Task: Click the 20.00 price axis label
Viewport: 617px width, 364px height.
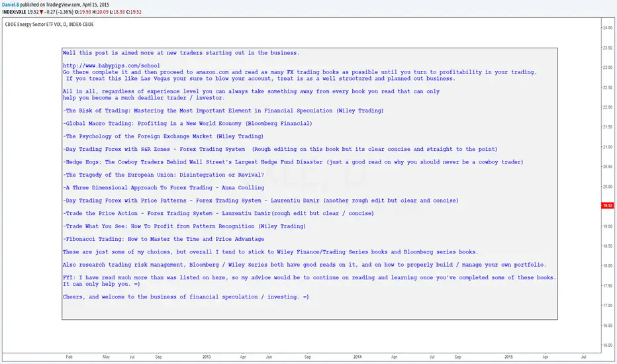Action: tap(608, 187)
